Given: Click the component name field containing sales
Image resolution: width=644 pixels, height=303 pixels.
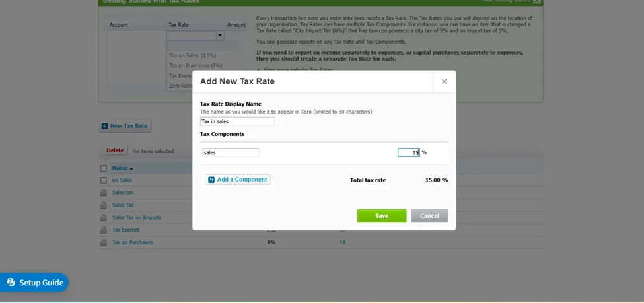Looking at the screenshot, I should pyautogui.click(x=231, y=152).
